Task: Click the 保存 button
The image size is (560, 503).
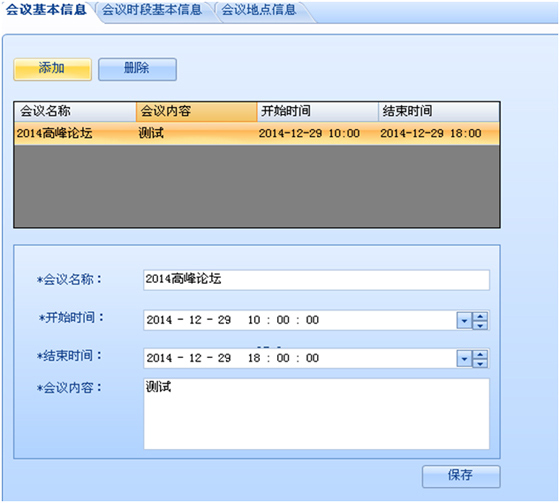Action: [461, 476]
